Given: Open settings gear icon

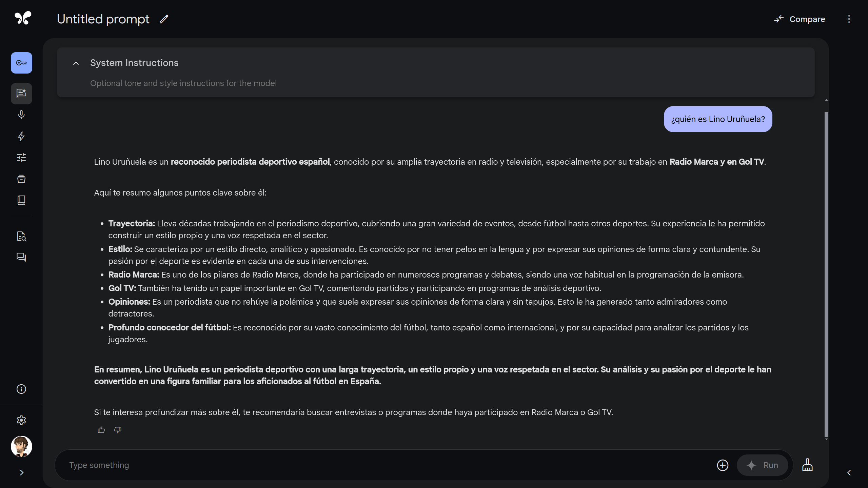Looking at the screenshot, I should pos(21,420).
